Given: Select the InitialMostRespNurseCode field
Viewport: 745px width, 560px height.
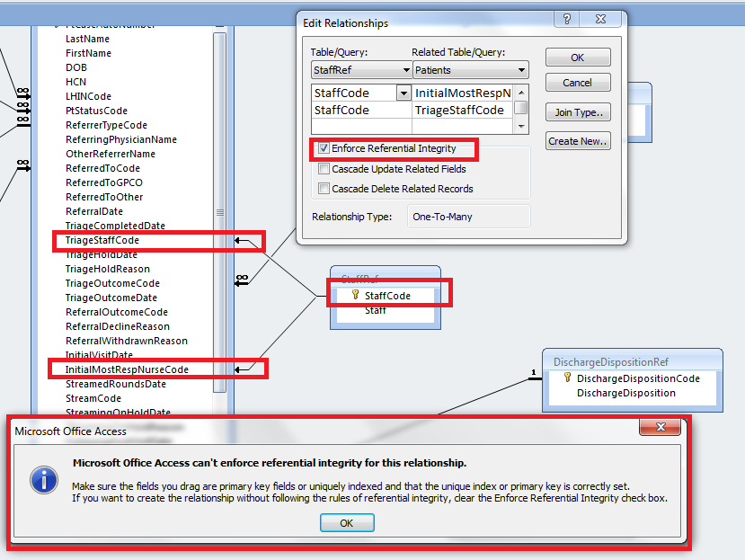Looking at the screenshot, I should point(127,369).
